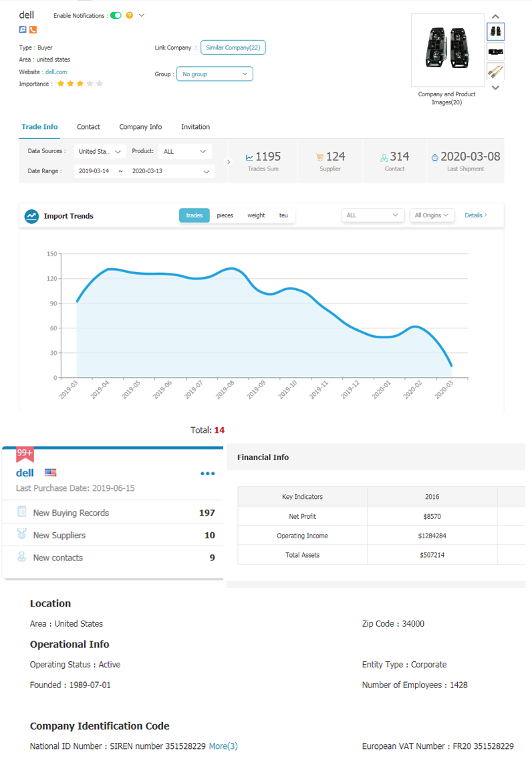Open the No group dropdown

pyautogui.click(x=215, y=74)
